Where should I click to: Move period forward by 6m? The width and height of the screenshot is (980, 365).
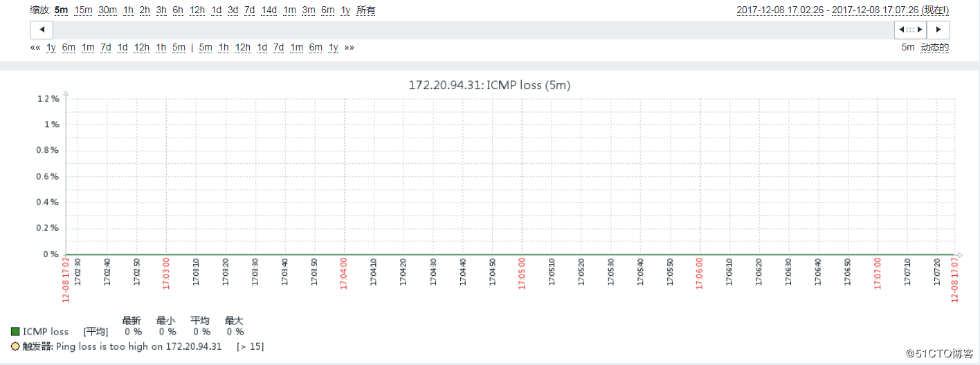click(316, 48)
